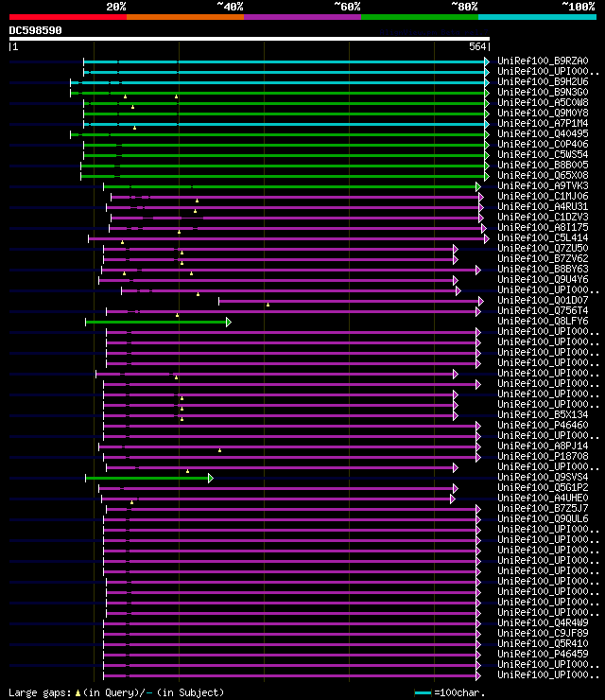Click the arrowhead ending the UniRef100_Q9SVS4 bar
This screenshot has width=605, height=700.
[x=211, y=478]
